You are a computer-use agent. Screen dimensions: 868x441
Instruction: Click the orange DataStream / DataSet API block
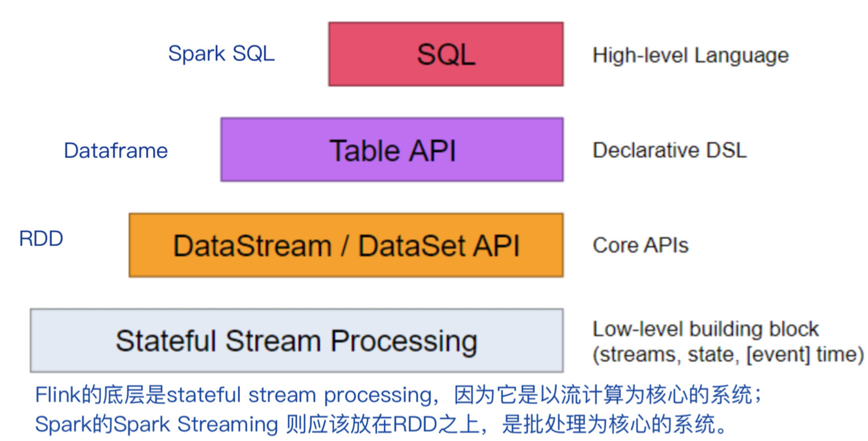(346, 246)
